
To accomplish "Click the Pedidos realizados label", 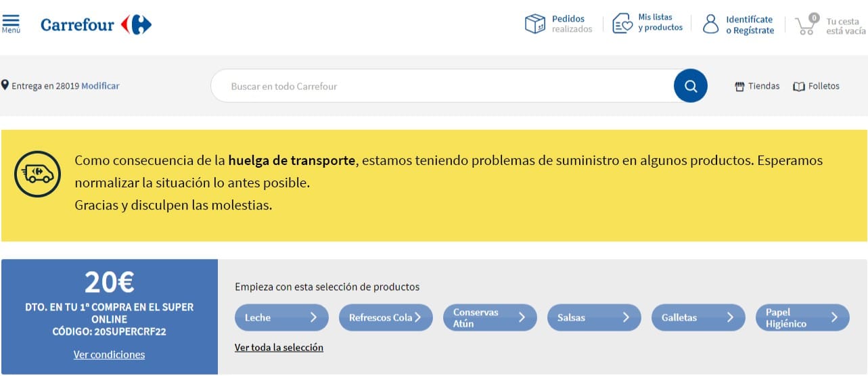I will (572, 24).
